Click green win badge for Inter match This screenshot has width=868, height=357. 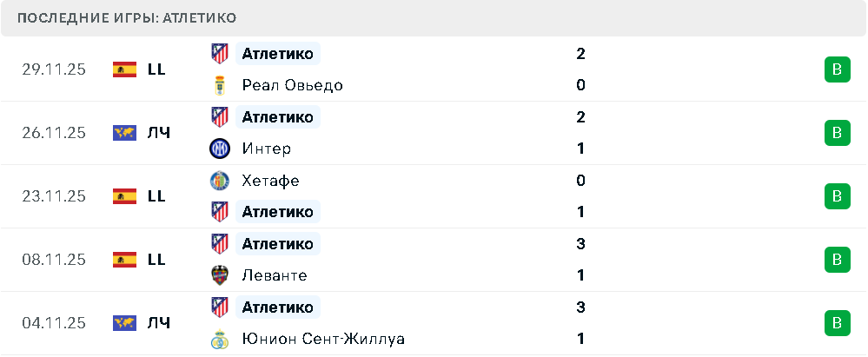pyautogui.click(x=837, y=133)
